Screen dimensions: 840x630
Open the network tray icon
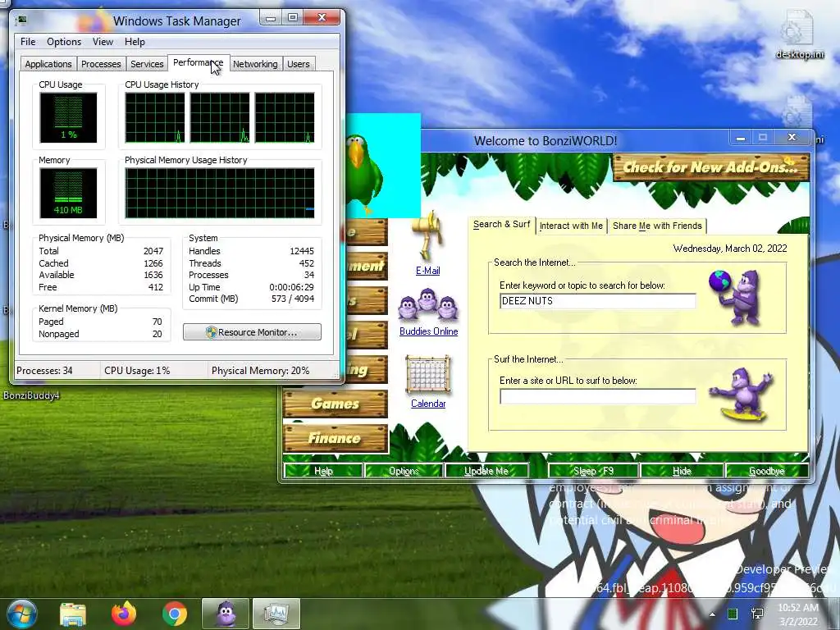757,614
